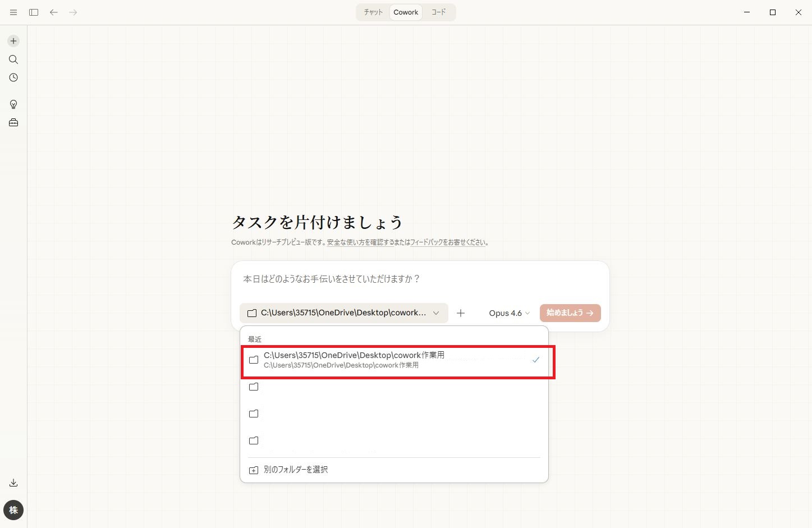
Task: Start a new task with plus icon
Action: coord(13,41)
